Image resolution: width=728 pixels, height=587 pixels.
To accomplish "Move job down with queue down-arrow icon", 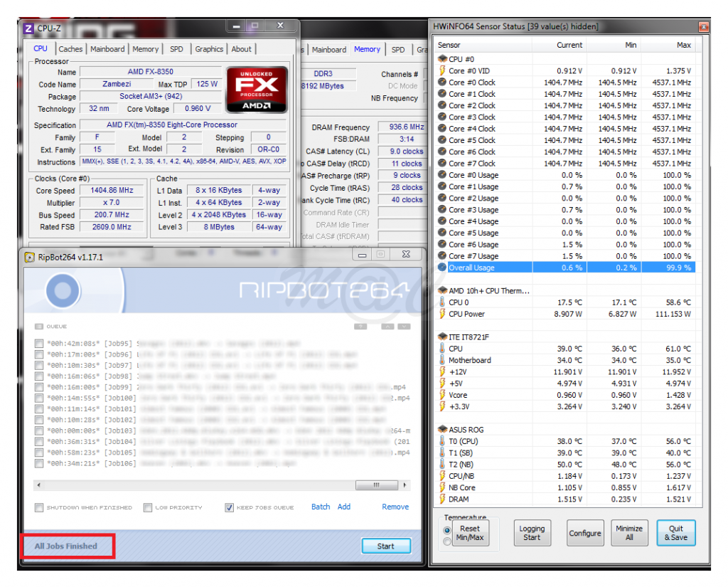I will [404, 327].
